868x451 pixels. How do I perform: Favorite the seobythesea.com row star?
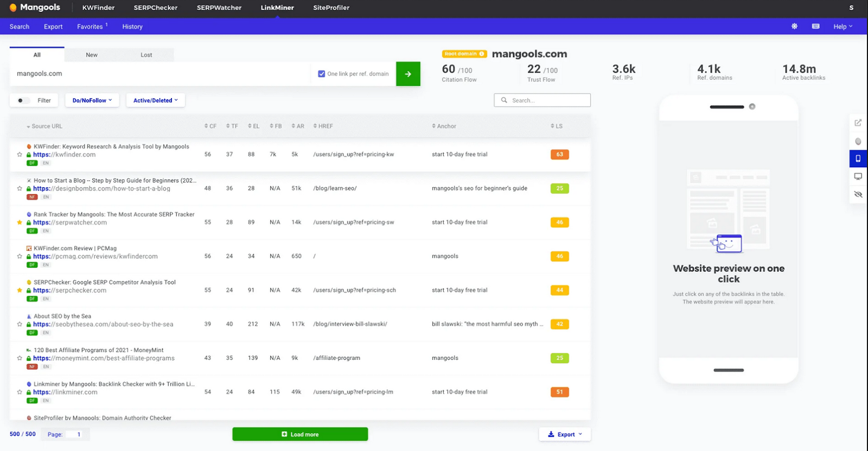(20, 324)
